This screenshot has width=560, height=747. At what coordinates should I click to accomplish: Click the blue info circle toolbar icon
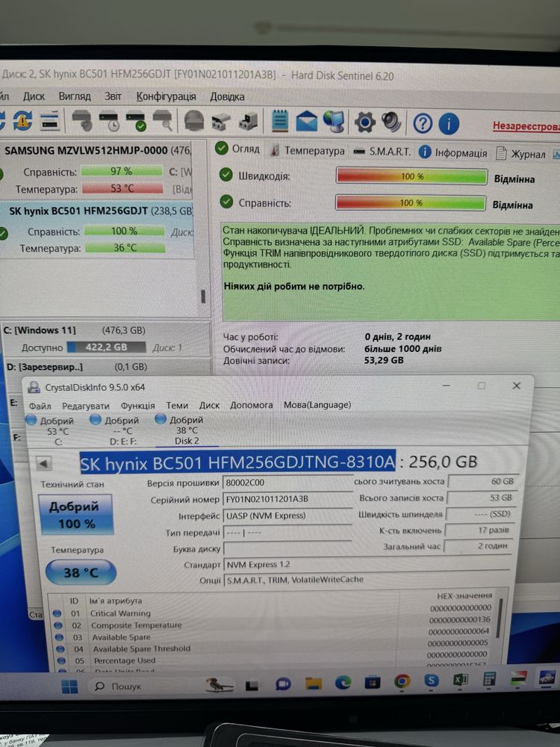coord(448,124)
